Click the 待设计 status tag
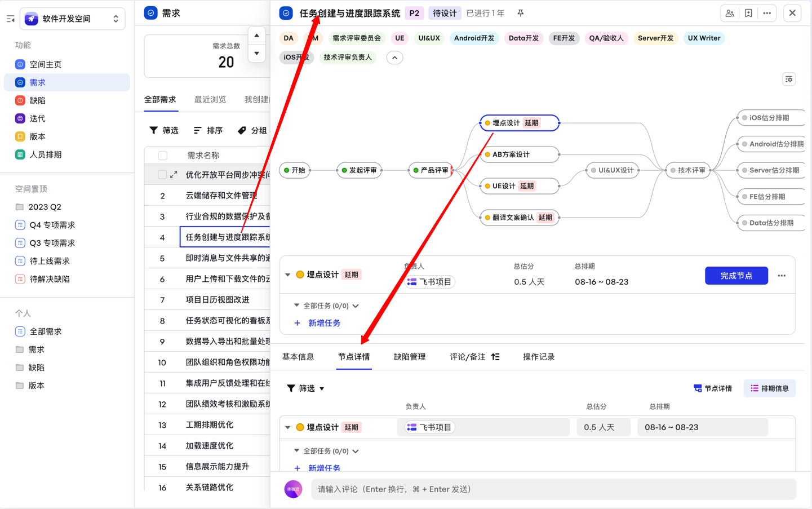This screenshot has height=509, width=812. point(445,13)
